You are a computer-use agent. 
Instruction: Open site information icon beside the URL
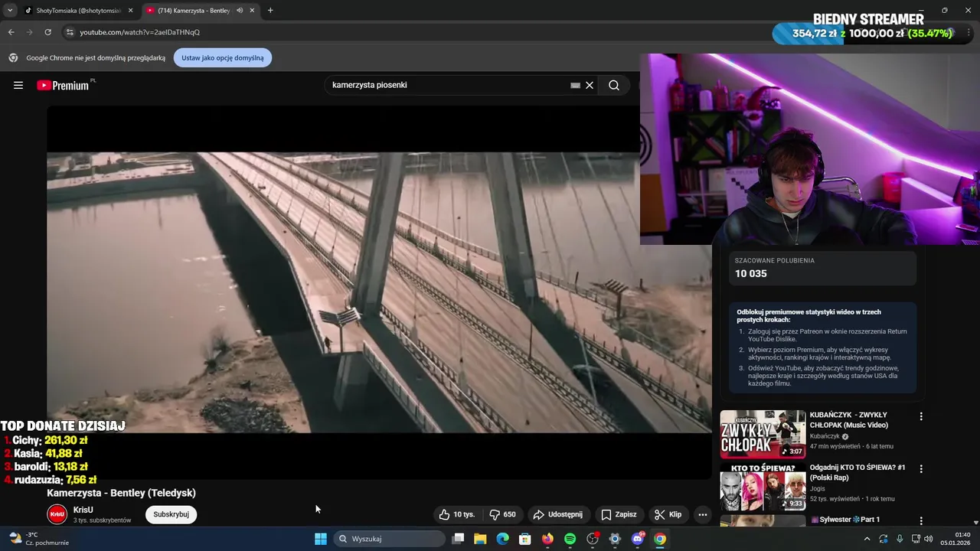(x=70, y=32)
